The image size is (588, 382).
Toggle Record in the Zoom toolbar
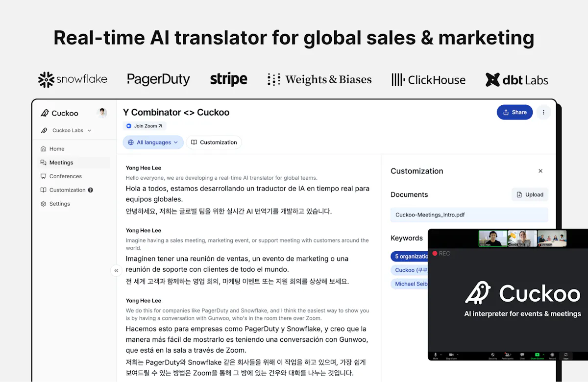(x=552, y=356)
